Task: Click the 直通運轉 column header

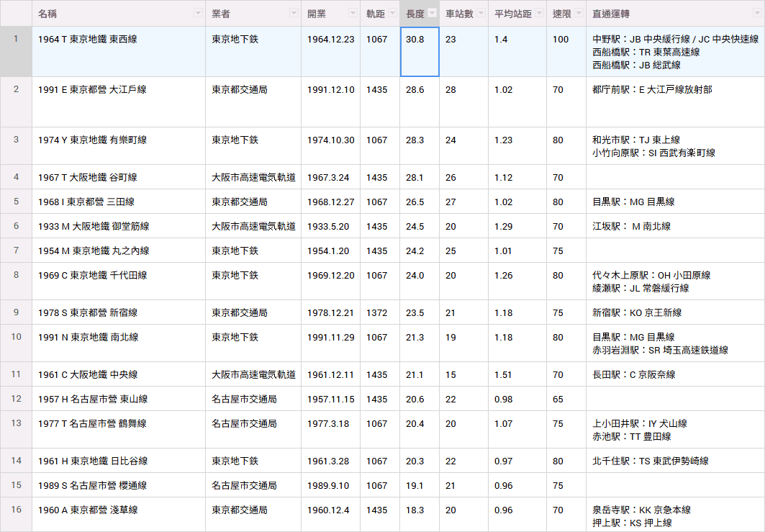Action: (x=675, y=13)
